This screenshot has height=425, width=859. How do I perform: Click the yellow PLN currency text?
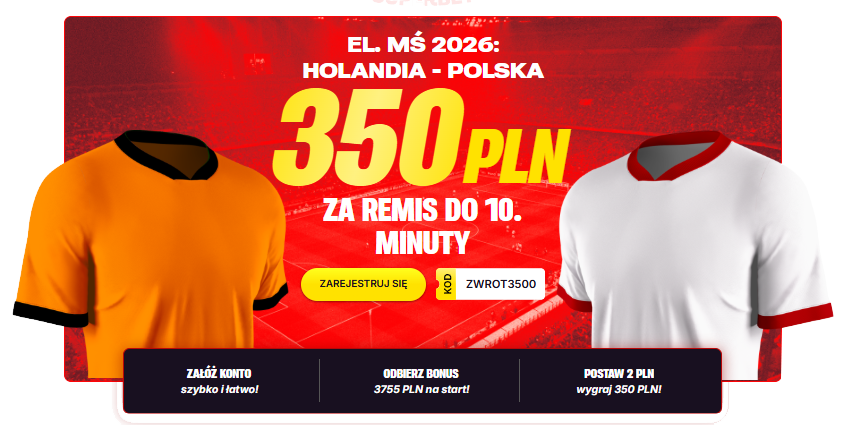[x=517, y=157]
